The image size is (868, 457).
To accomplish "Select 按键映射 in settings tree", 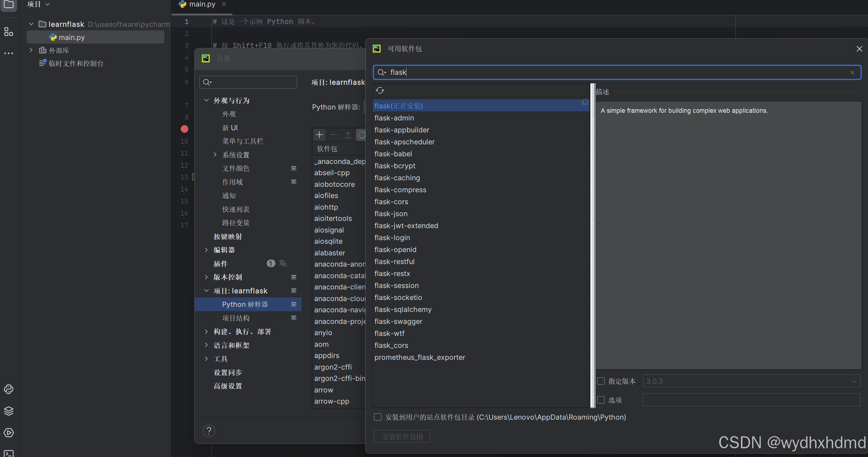I will (x=228, y=236).
